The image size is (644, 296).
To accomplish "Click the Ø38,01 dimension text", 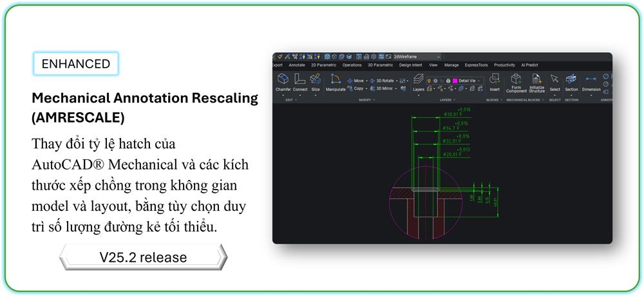I will coord(450,114).
